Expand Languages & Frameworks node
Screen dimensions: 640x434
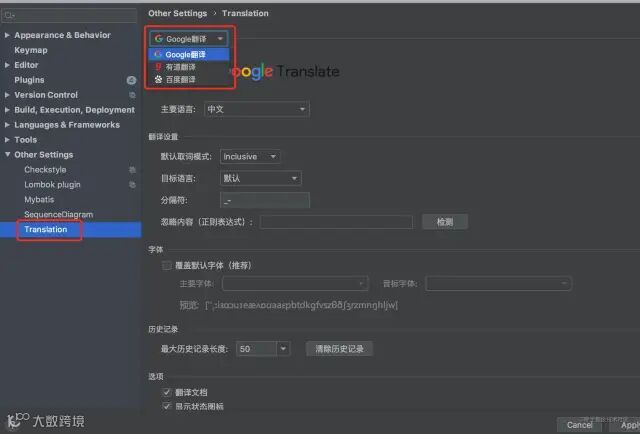pyautogui.click(x=7, y=125)
